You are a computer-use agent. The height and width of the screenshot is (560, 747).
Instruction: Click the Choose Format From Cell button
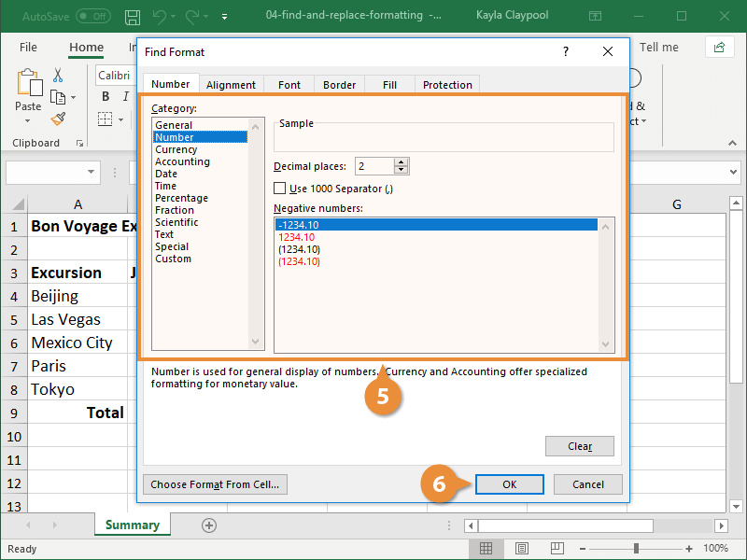(215, 484)
